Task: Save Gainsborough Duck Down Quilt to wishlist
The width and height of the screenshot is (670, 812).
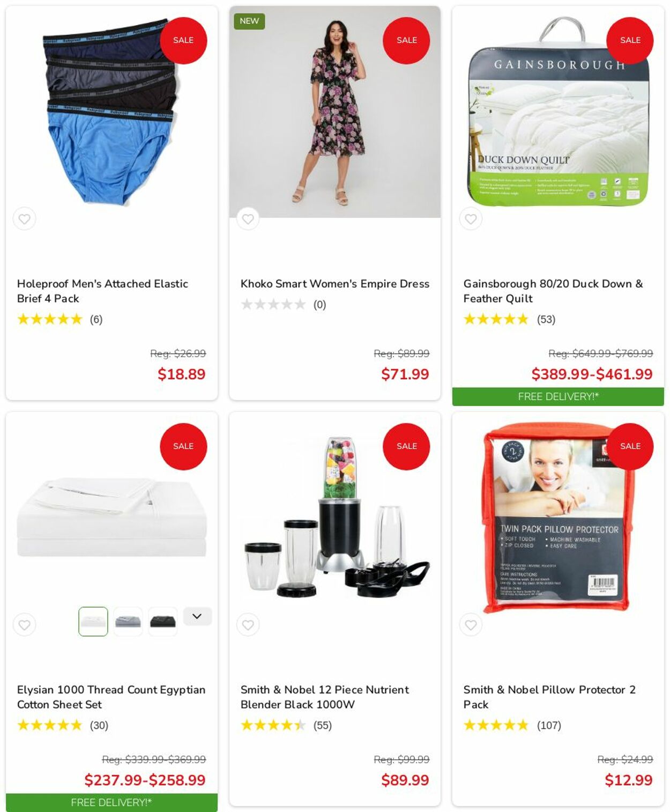Action: pos(471,219)
